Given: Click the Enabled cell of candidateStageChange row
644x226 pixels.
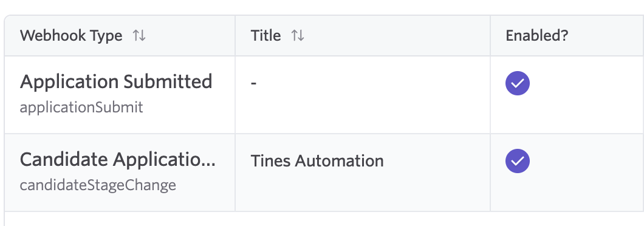Looking at the screenshot, I should [567, 173].
